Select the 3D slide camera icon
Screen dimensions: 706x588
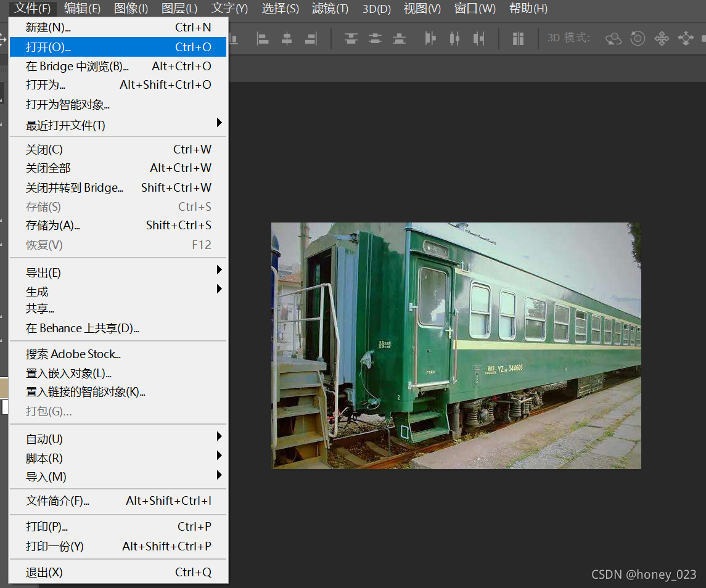[x=686, y=39]
